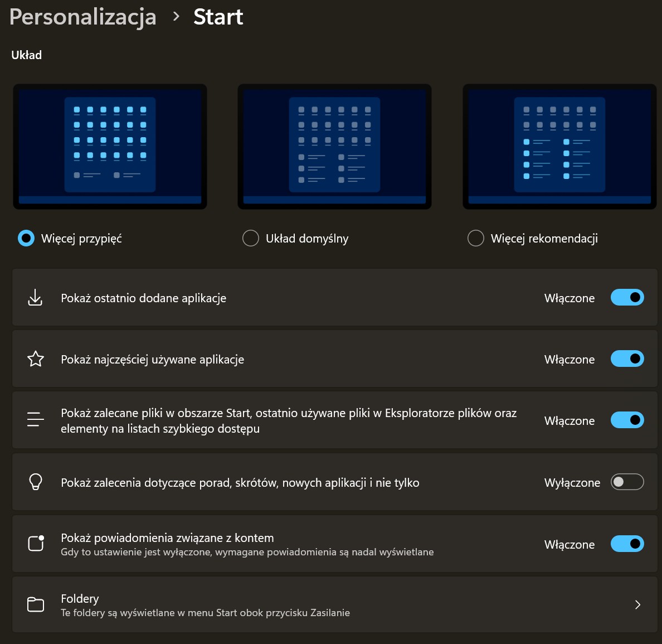662x644 pixels.
Task: Turn off Pokaż ostatnio dodane aplikacje toggle
Action: (627, 298)
